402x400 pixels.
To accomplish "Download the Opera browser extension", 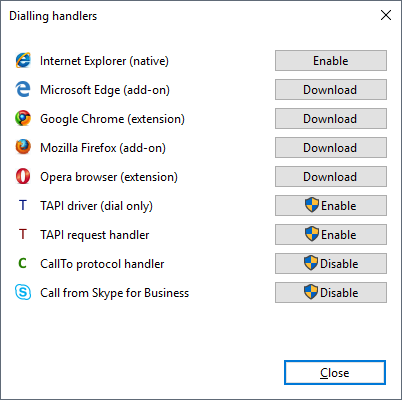I will tap(331, 177).
